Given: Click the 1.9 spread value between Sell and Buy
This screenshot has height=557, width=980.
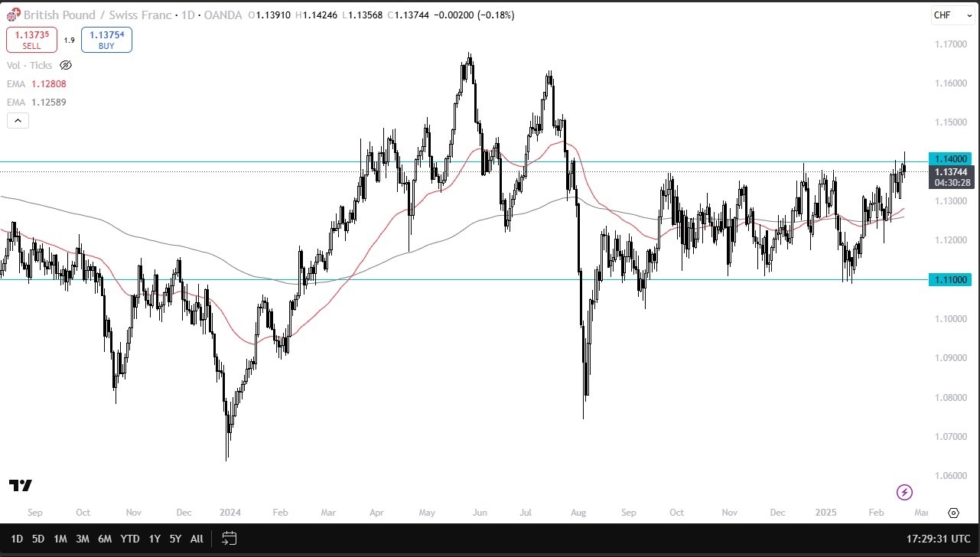Looking at the screenshot, I should 70,40.
